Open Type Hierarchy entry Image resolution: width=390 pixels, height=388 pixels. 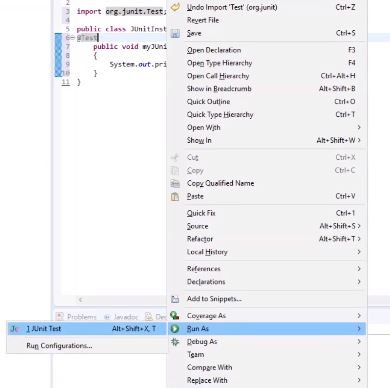click(x=267, y=63)
